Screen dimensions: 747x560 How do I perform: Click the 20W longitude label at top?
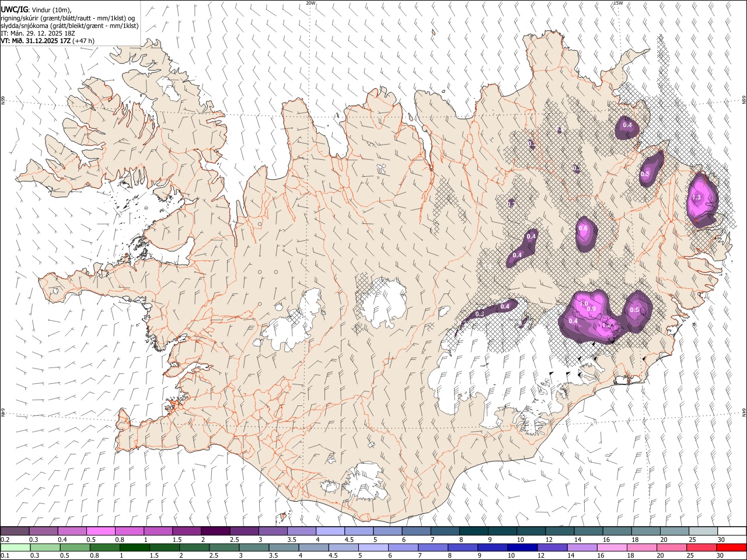(x=310, y=3)
